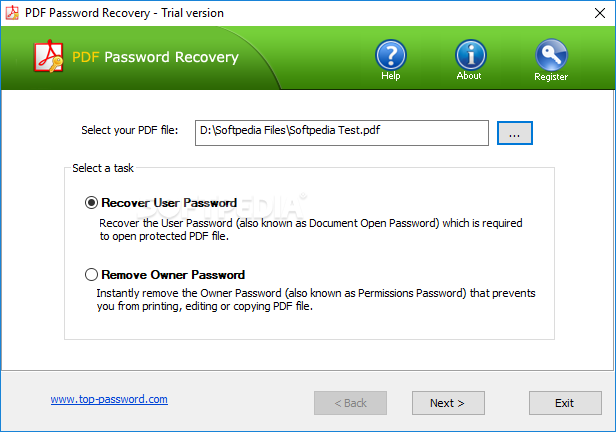The height and width of the screenshot is (432, 616).
Task: Click the disabled Back button
Action: pos(350,403)
